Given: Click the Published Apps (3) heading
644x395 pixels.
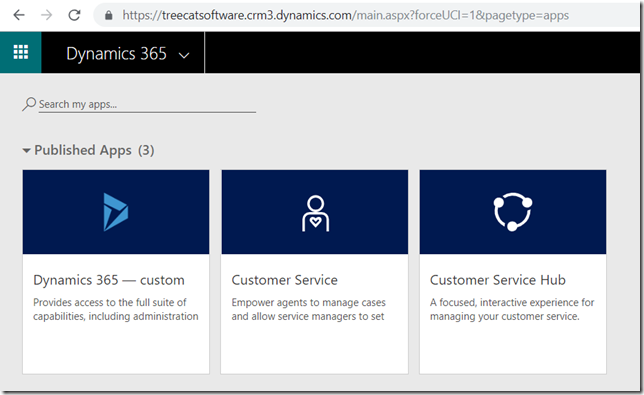Looking at the screenshot, I should [x=94, y=150].
